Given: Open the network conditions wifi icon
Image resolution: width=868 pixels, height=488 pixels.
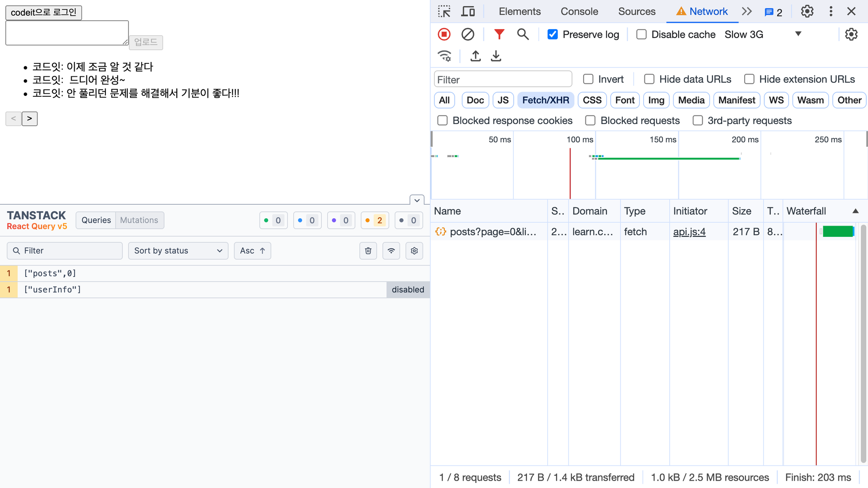Looking at the screenshot, I should 444,56.
